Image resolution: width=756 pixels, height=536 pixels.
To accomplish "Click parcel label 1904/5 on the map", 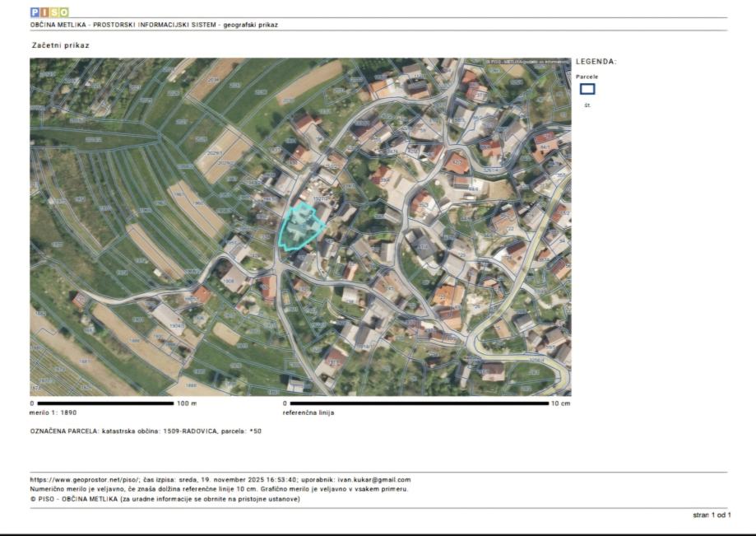I will click(x=176, y=325).
